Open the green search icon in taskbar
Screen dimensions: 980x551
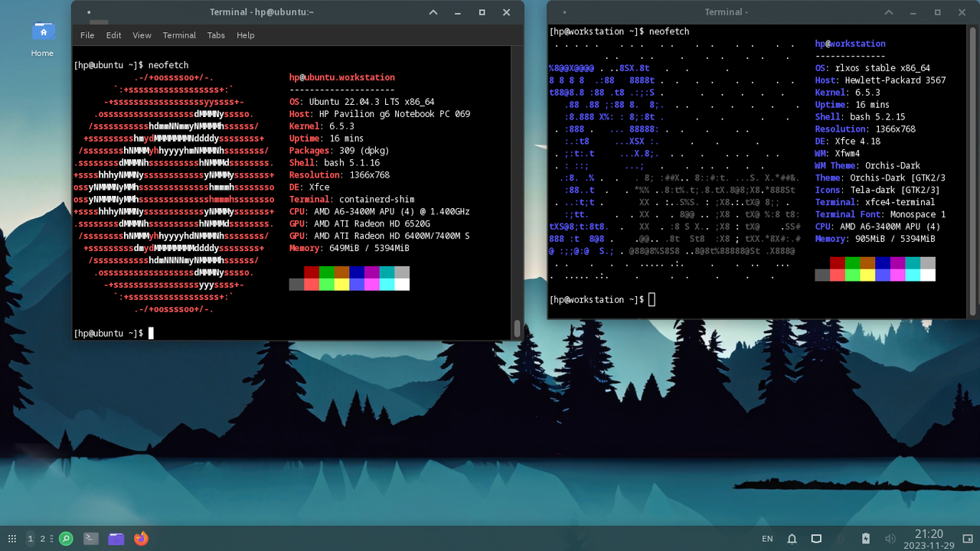coord(66,539)
